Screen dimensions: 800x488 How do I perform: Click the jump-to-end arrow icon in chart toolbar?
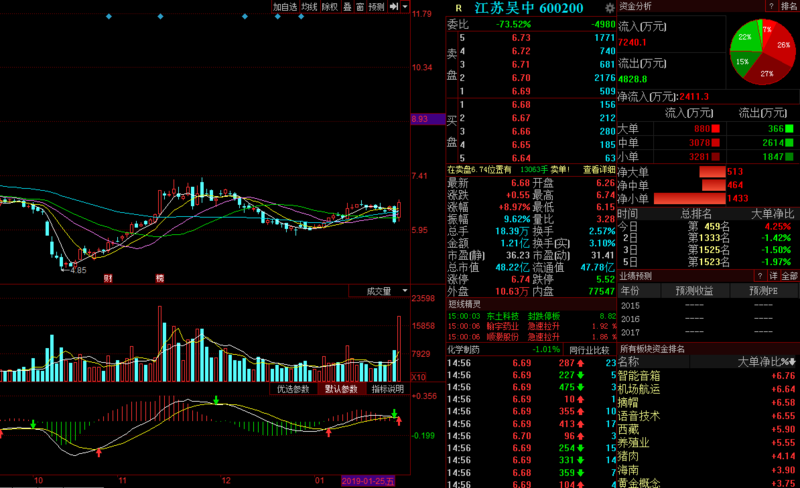coord(394,7)
